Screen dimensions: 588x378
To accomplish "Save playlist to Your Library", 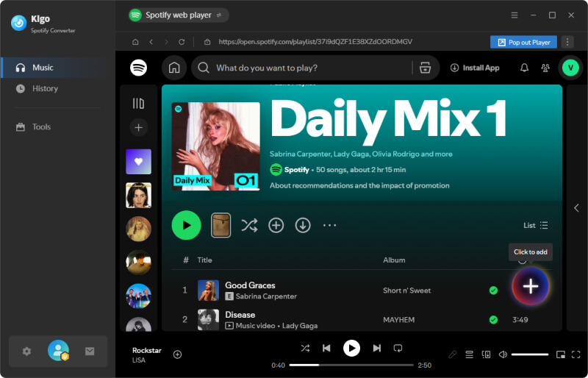I will tap(276, 225).
